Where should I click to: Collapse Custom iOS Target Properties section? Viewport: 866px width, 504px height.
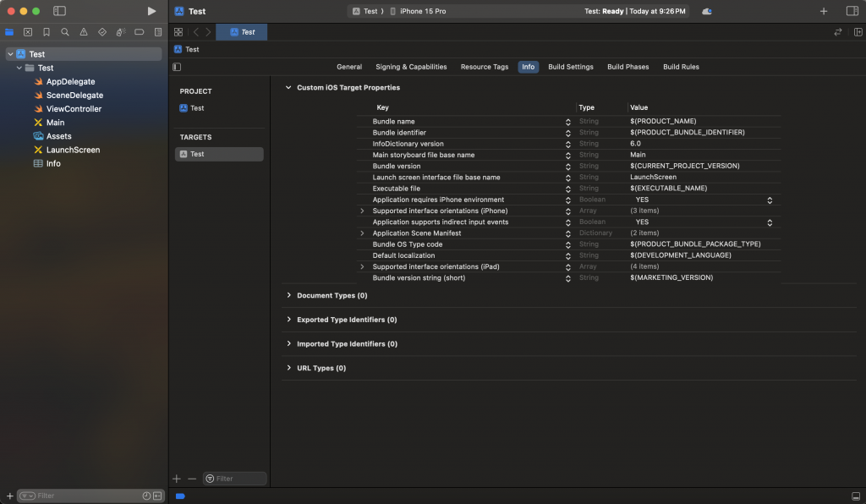tap(288, 87)
